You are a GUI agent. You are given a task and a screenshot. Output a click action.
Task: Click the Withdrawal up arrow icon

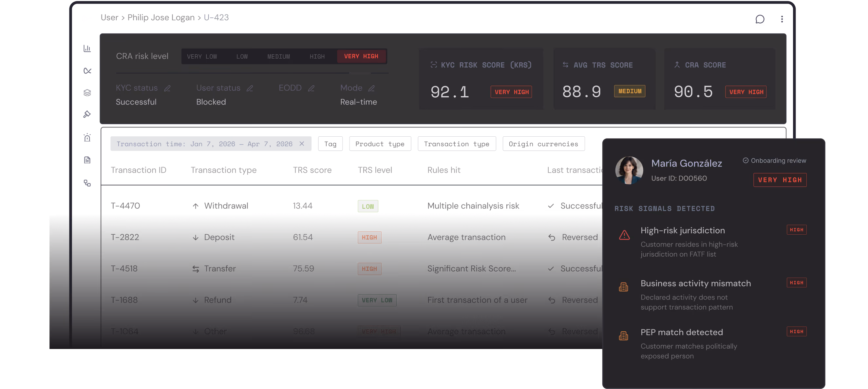196,206
